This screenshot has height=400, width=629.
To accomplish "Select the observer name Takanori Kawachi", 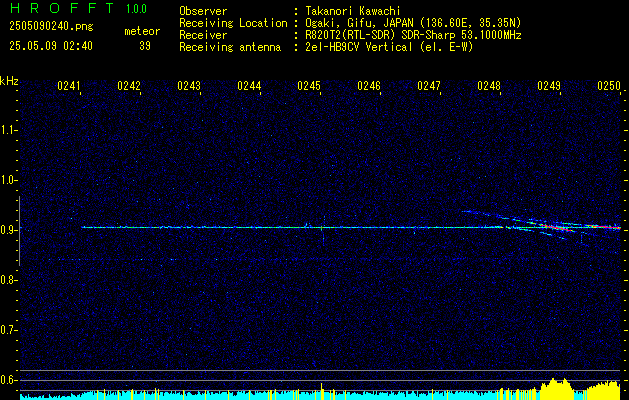I will pos(353,11).
